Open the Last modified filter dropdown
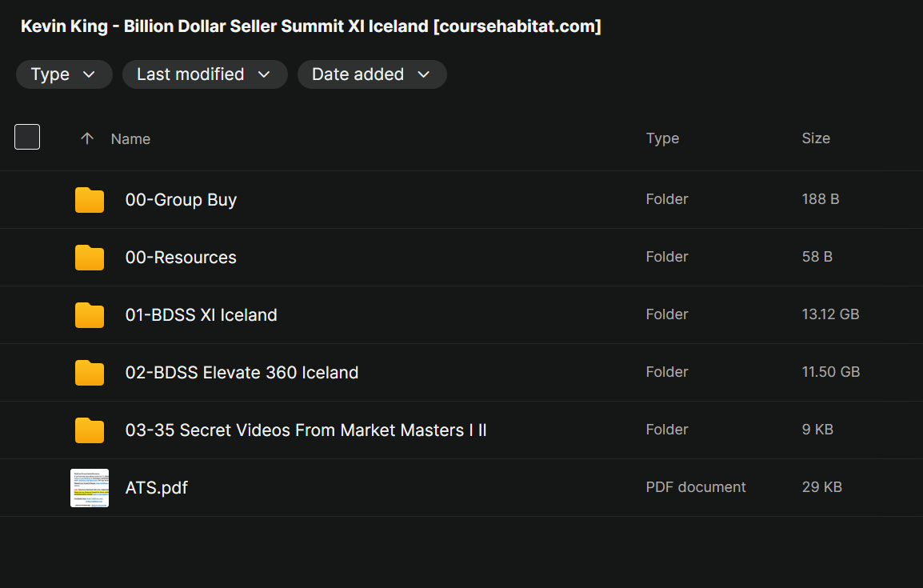This screenshot has width=923, height=588. [205, 74]
